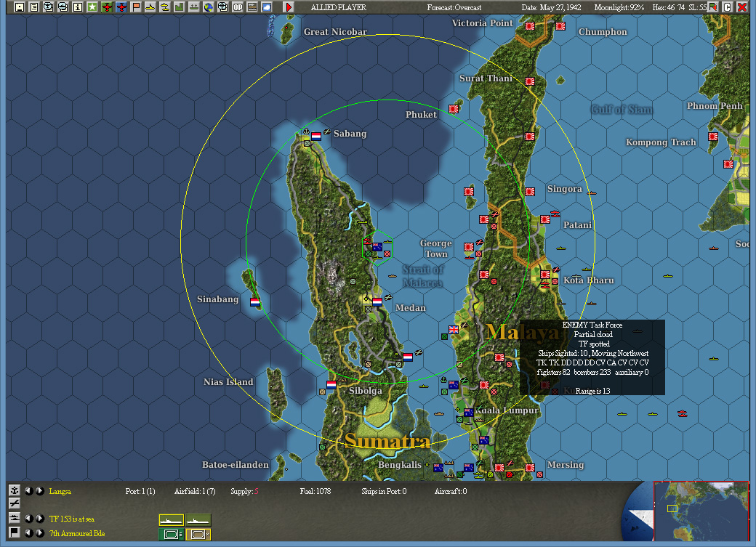This screenshot has height=547, width=756.
Task: Click the 'Supply: 5' value
Action: (x=244, y=491)
